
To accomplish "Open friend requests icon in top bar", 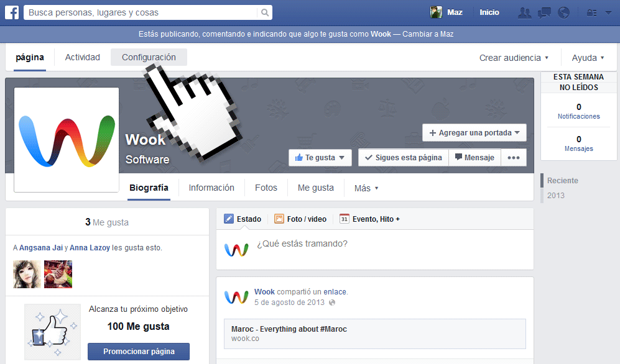I will (x=525, y=12).
